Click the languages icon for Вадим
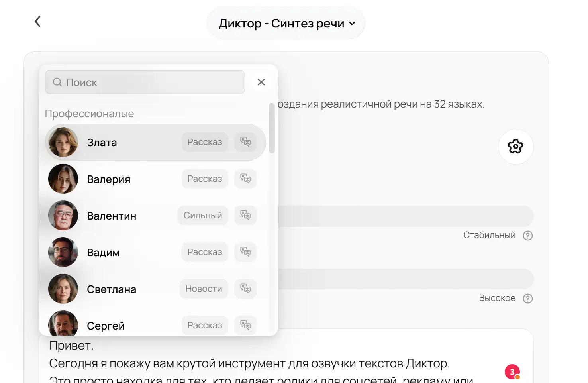Screen dimensions: 588x383 click(x=245, y=252)
